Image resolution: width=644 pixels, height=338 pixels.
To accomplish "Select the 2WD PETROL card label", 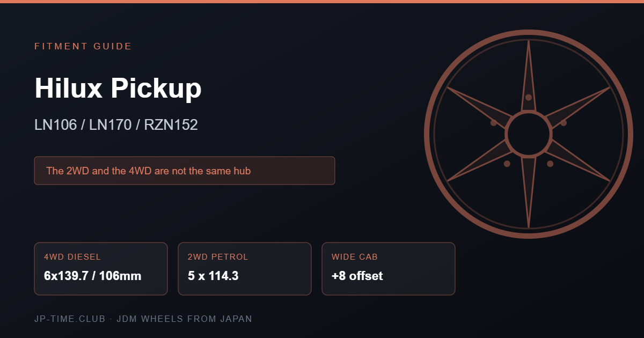I will click(x=218, y=257).
